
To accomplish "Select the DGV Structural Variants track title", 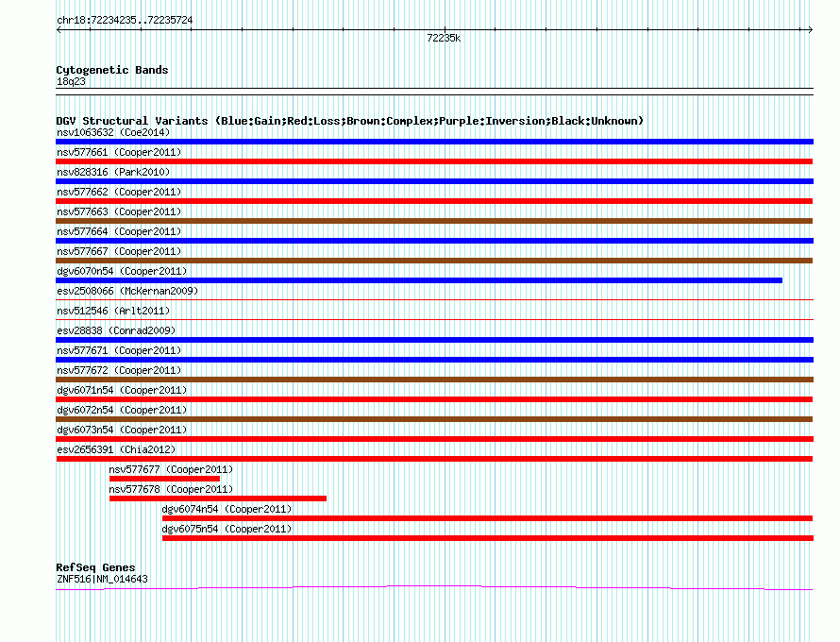I will click(350, 121).
